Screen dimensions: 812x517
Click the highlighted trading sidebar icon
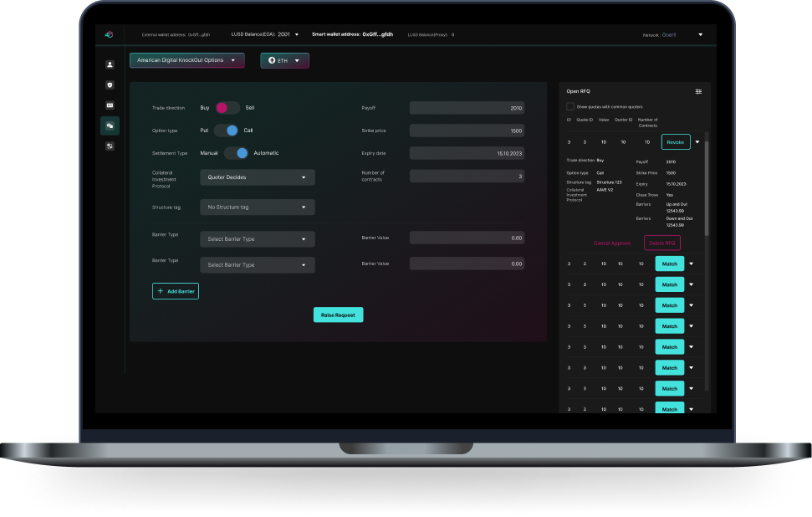[109, 125]
